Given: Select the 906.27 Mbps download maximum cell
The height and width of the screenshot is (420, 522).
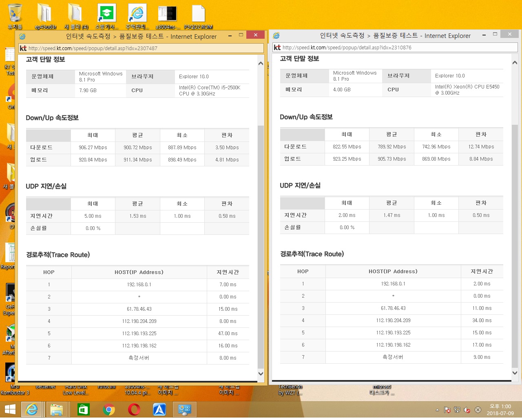Looking at the screenshot, I should [x=93, y=148].
